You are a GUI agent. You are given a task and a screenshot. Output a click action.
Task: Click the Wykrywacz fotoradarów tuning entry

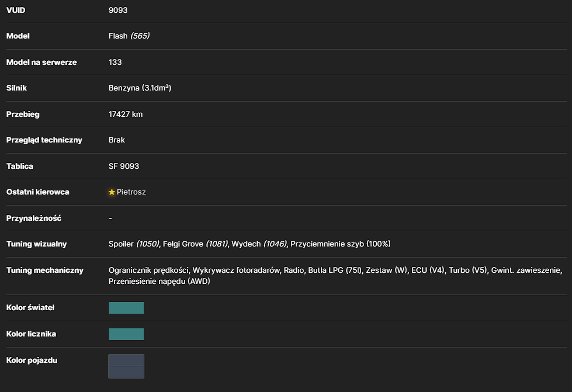pyautogui.click(x=236, y=270)
